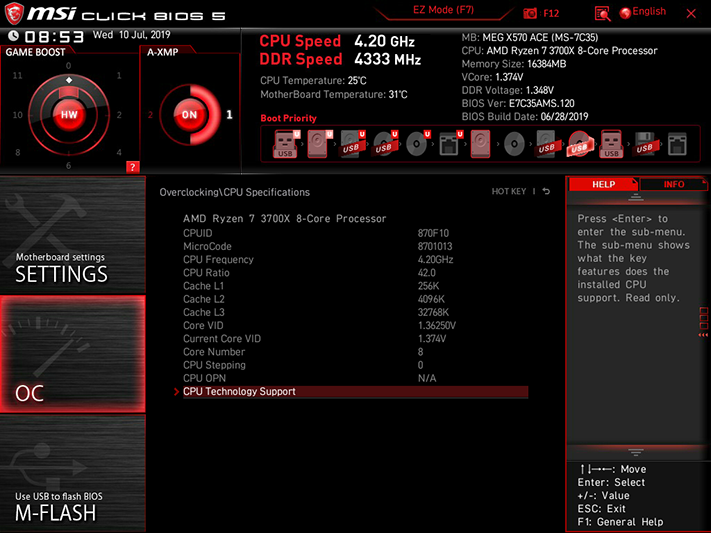Screen dimensions: 711x533
Task: Click the Overclocking\CPU Specifications breadcrumb
Action: click(x=234, y=192)
